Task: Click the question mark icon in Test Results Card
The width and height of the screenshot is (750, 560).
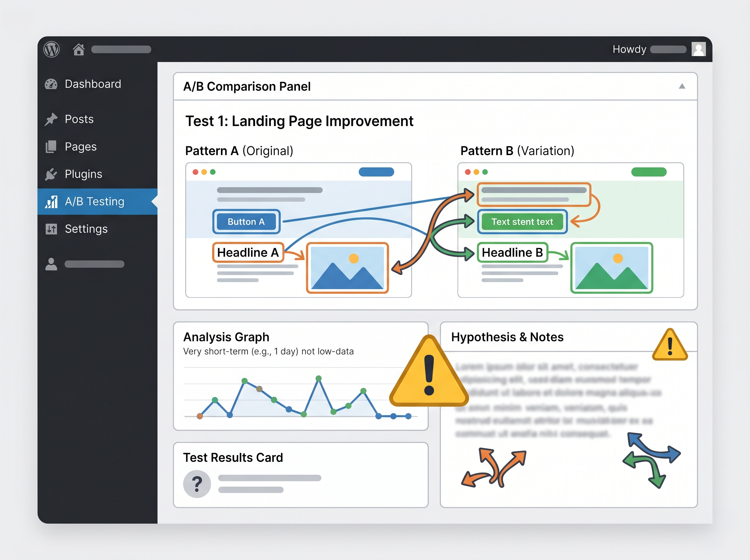Action: (197, 484)
